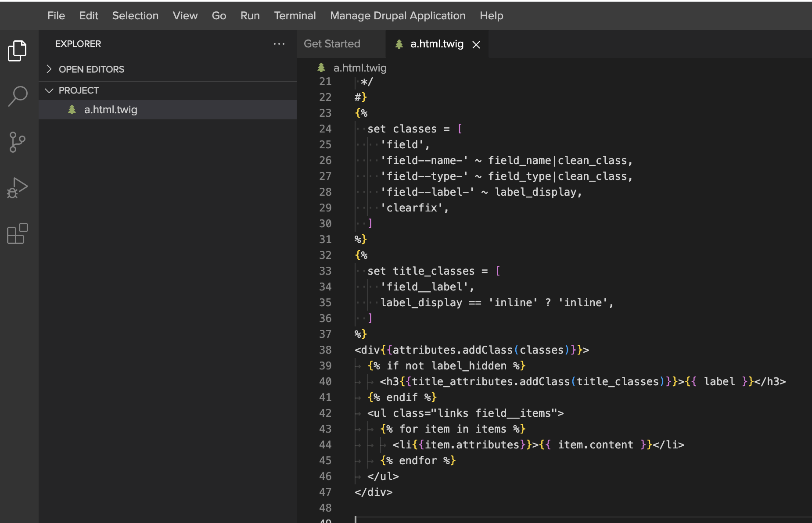Open the Extensions view icon

(17, 233)
